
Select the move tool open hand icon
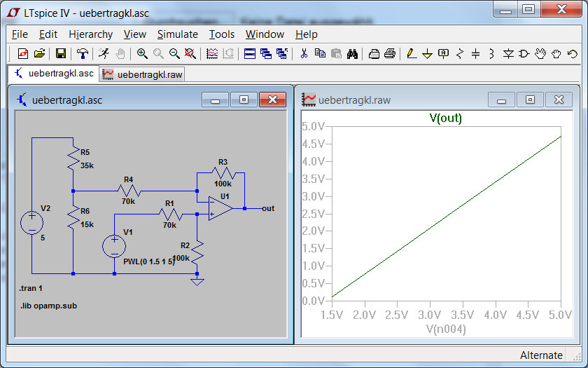[x=540, y=54]
